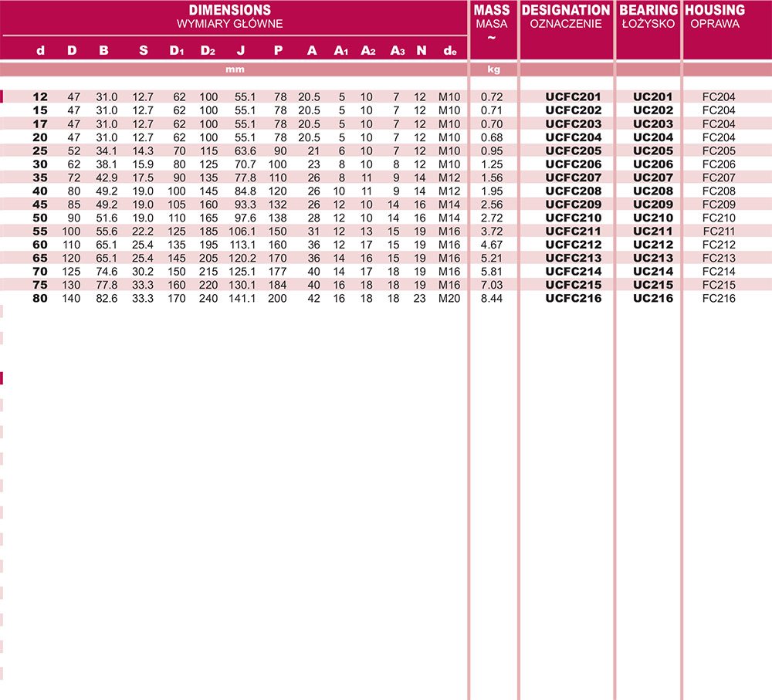The width and height of the screenshot is (772, 700).
Task: Select the UCFC216 designation entry
Action: pos(573,299)
